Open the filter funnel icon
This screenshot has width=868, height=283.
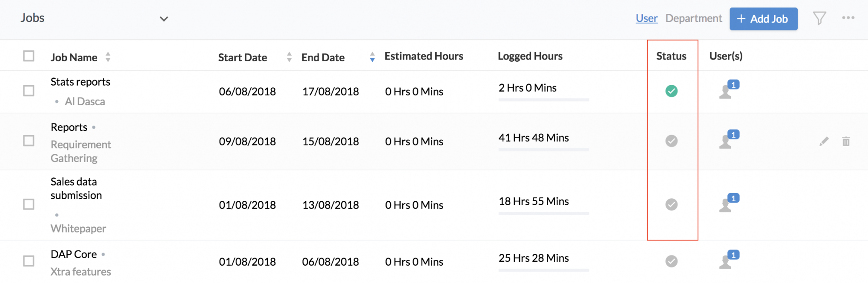click(819, 18)
